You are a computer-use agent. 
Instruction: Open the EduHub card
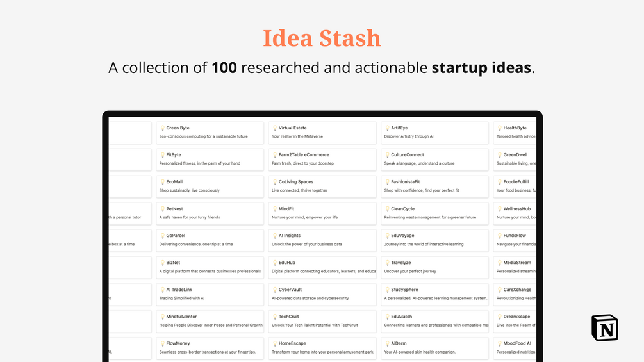(x=322, y=267)
